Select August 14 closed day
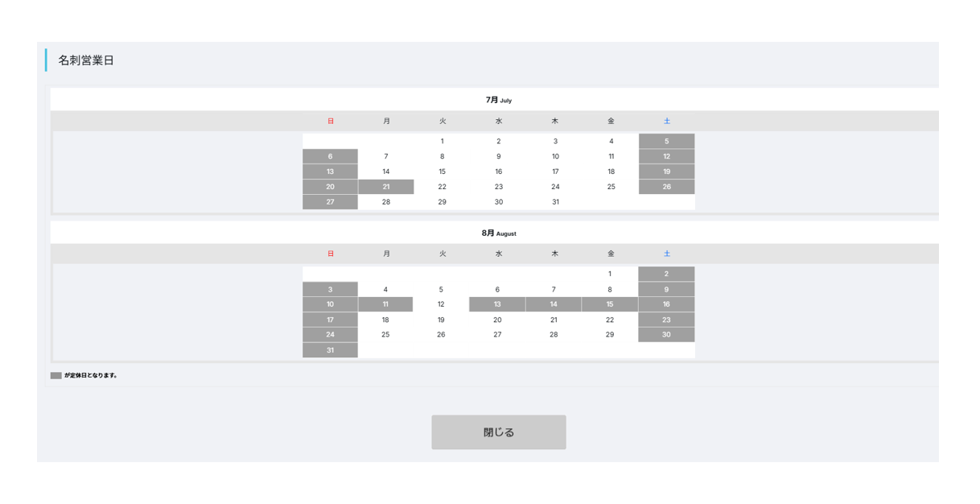Image resolution: width=980 pixels, height=504 pixels. 554,304
